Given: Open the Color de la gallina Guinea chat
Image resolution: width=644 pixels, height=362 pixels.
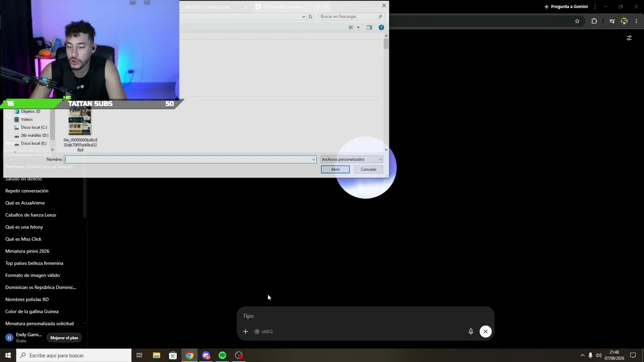Looking at the screenshot, I should (32, 312).
